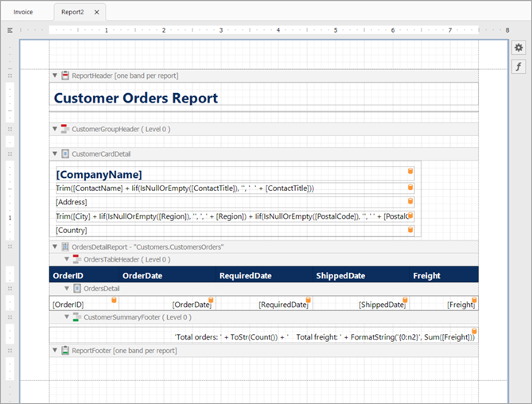Click the data binding icon on [Address]
The image size is (532, 404).
[x=410, y=201]
